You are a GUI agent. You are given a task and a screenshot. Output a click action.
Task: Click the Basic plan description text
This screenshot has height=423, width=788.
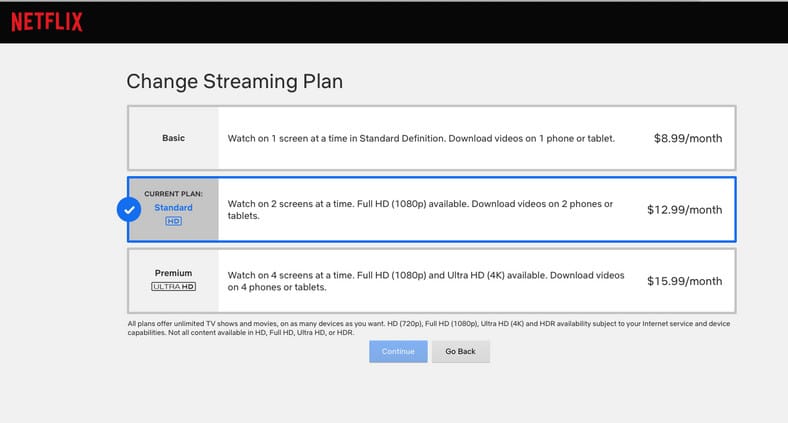point(421,139)
